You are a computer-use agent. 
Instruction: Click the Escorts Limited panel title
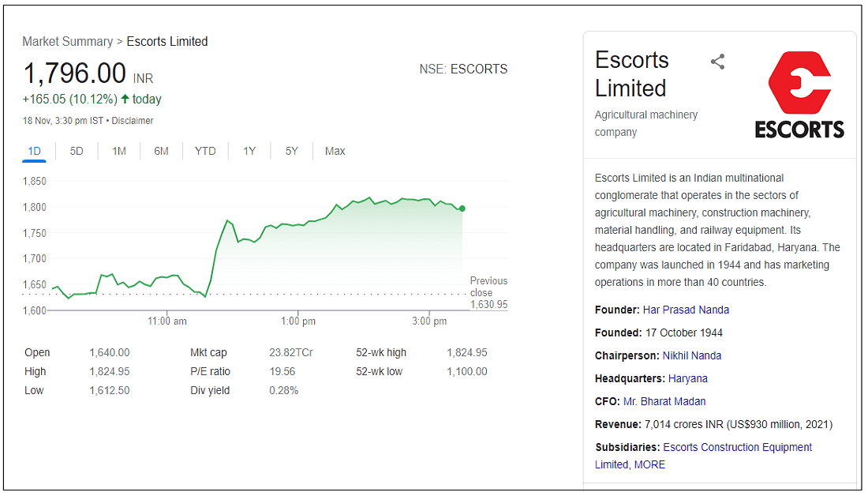pyautogui.click(x=631, y=74)
